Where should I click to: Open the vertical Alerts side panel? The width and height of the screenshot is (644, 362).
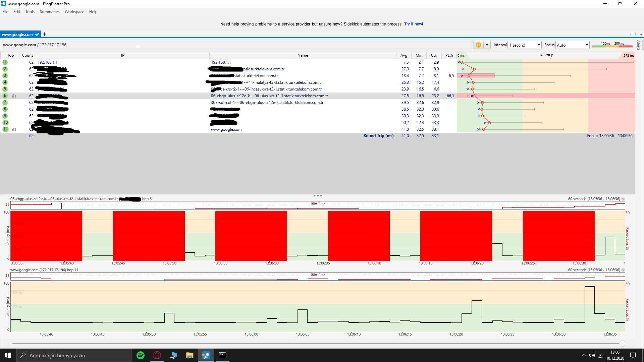[639, 45]
